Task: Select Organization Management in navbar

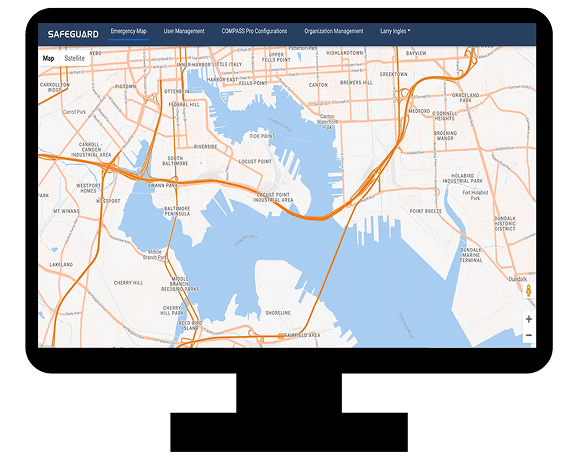Action: (x=334, y=31)
